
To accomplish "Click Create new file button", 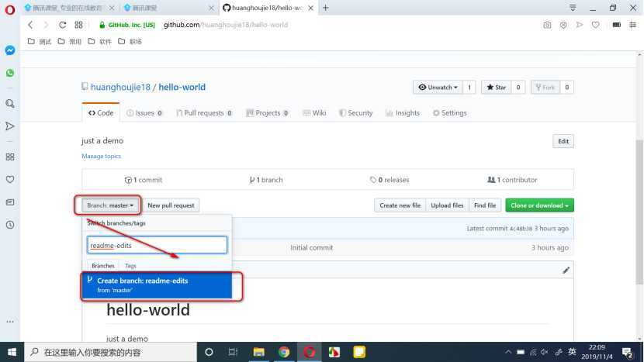I will point(400,205).
